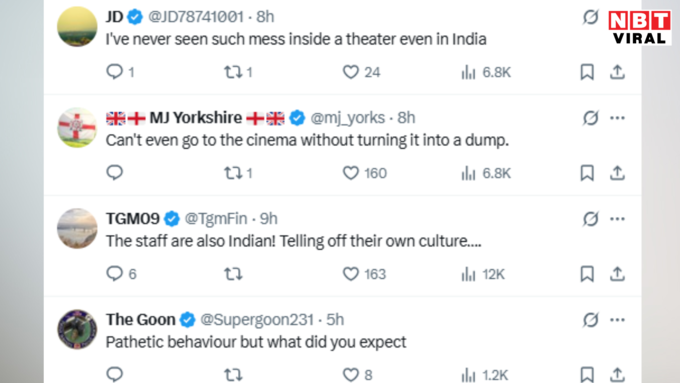Share The Goon's tweet
Image resolution: width=680 pixels, height=383 pixels.
(617, 374)
